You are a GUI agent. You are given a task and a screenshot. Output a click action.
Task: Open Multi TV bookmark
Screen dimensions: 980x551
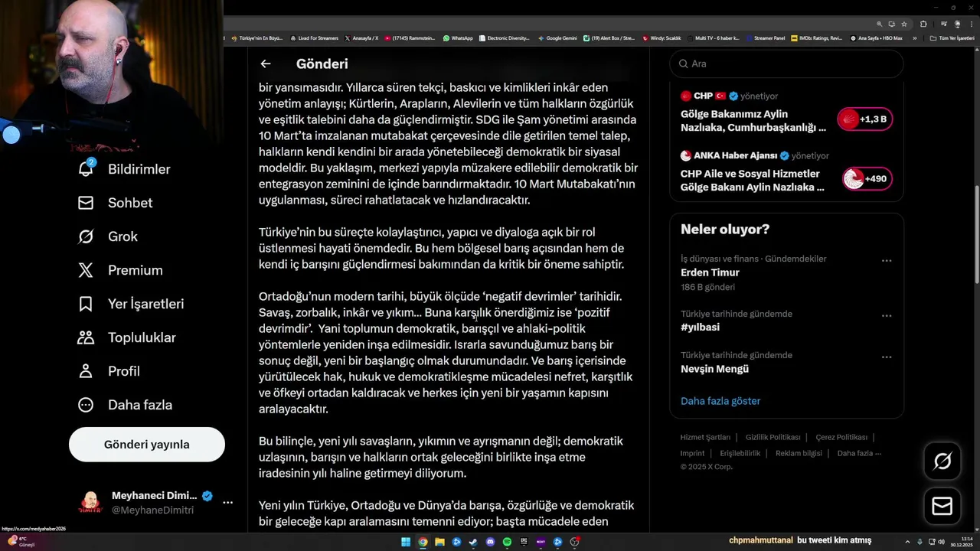click(713, 38)
